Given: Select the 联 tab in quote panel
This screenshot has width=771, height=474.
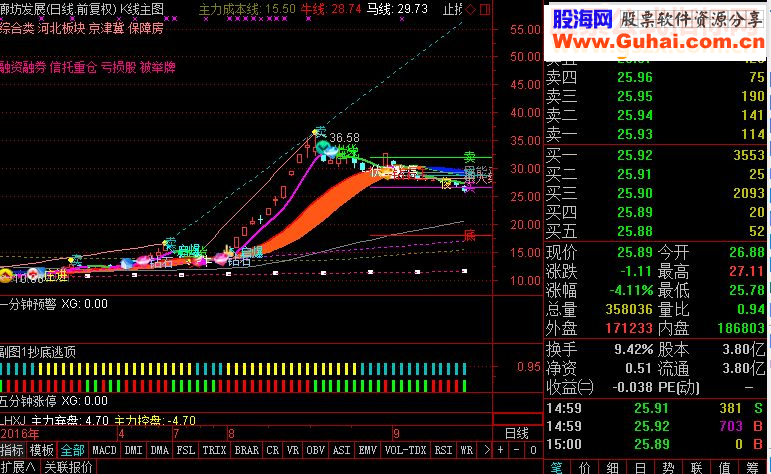Looking at the screenshot, I should pos(696,468).
